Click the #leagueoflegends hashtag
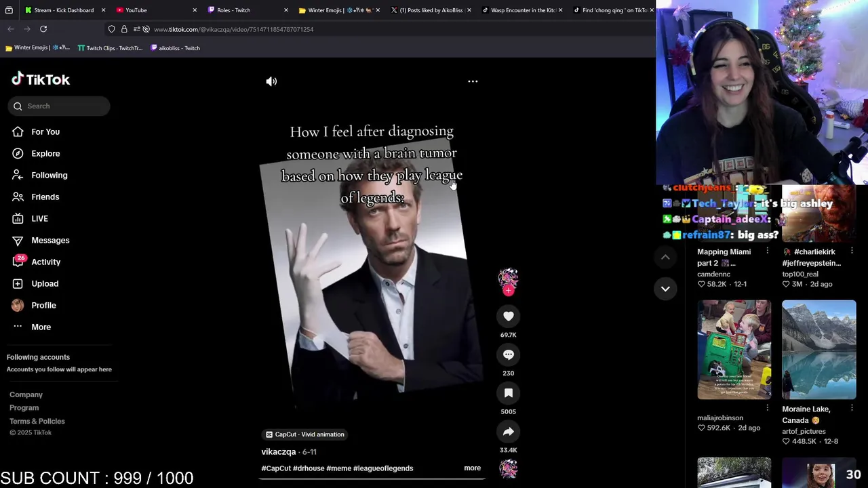 [383, 468]
